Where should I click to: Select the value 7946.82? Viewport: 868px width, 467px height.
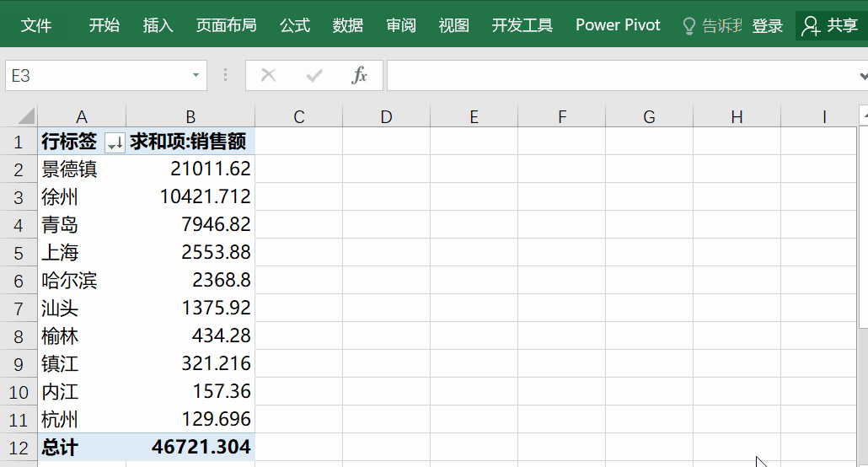pyautogui.click(x=190, y=224)
